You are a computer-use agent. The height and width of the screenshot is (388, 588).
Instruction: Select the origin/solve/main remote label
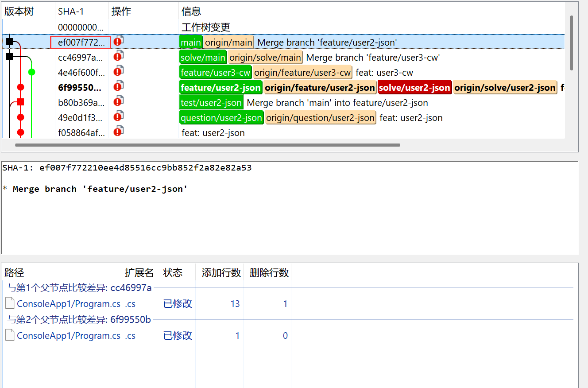tap(265, 58)
